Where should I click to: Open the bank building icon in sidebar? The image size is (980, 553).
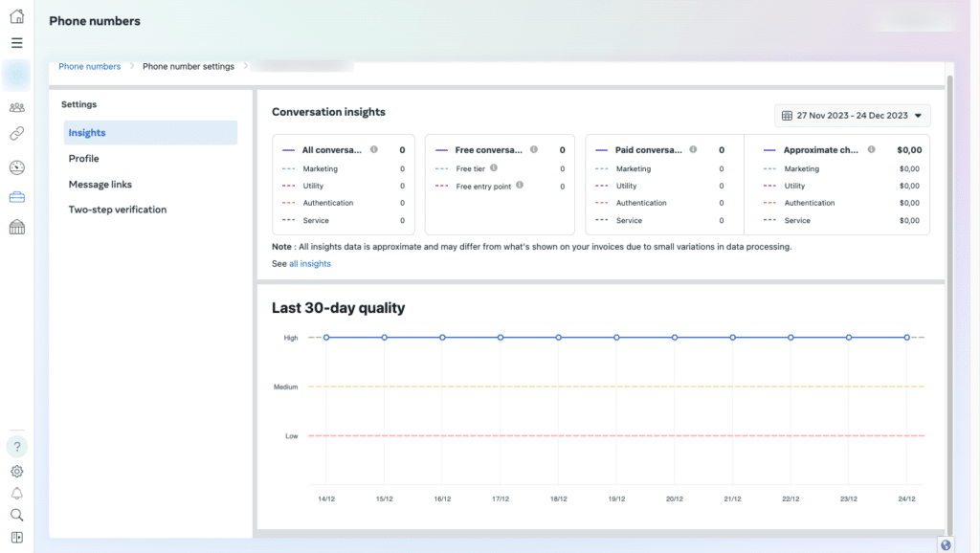17,227
